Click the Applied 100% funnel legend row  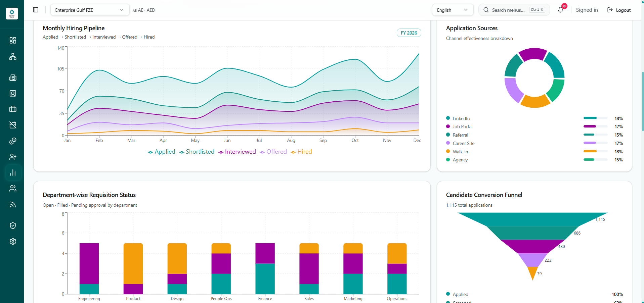[x=534, y=294]
